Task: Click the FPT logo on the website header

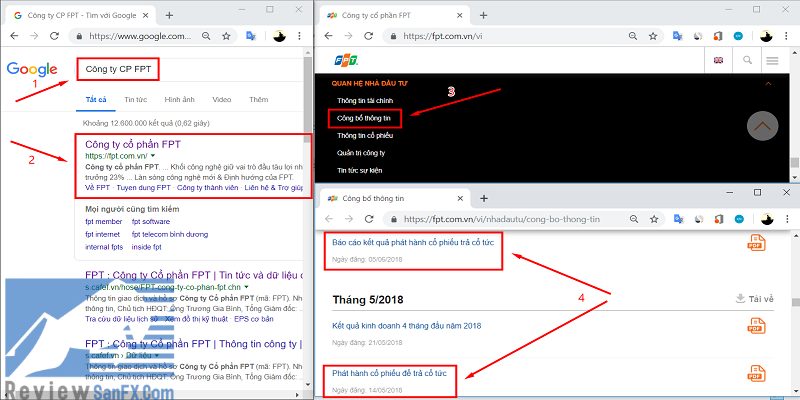Action: coord(346,60)
